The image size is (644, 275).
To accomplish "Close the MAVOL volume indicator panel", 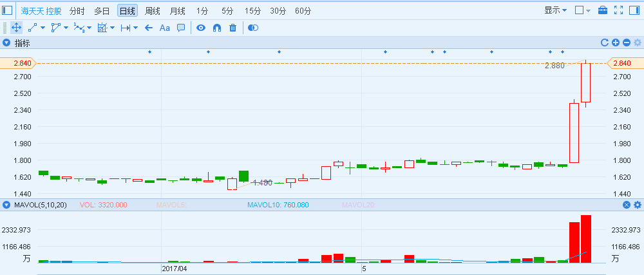I will click(627, 205).
